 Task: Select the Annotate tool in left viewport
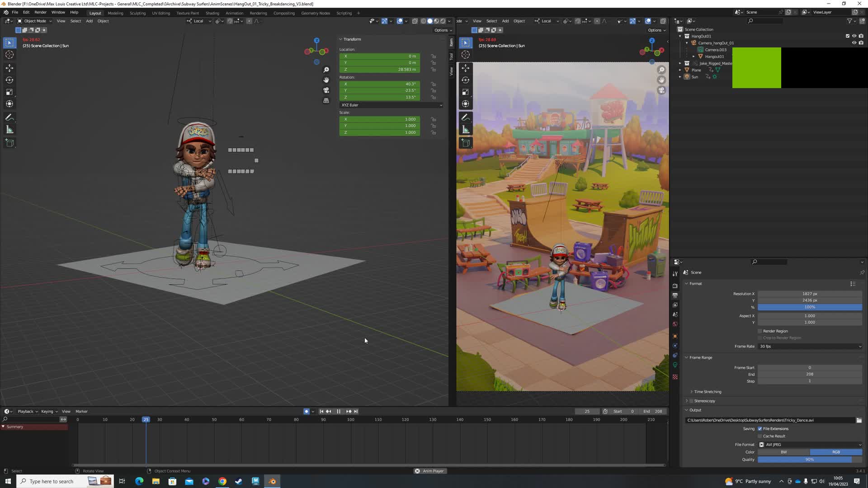coord(9,117)
